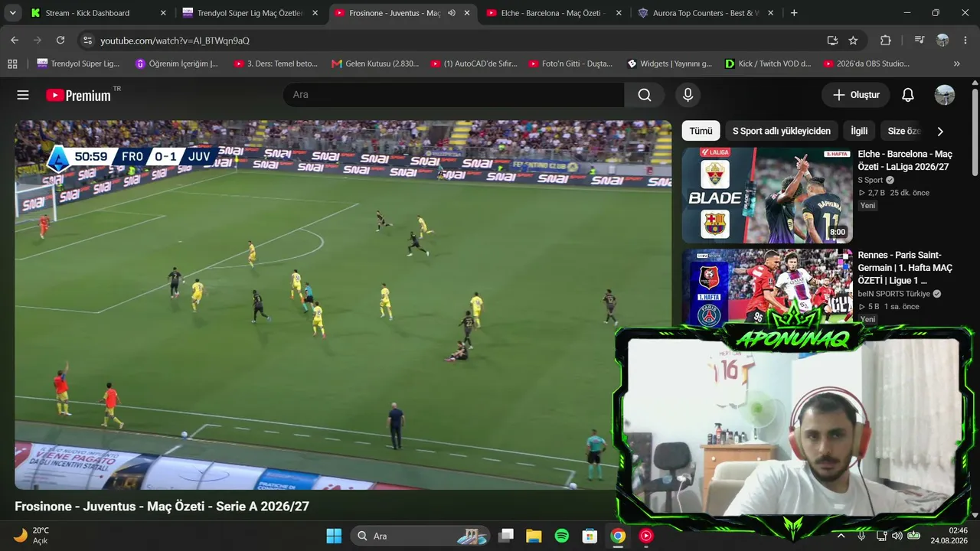Open 3. Ders: Temel beto... bookmark

[275, 64]
